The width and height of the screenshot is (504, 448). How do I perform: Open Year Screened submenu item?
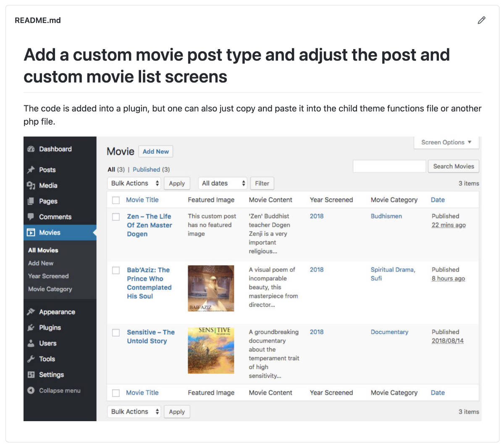click(48, 276)
